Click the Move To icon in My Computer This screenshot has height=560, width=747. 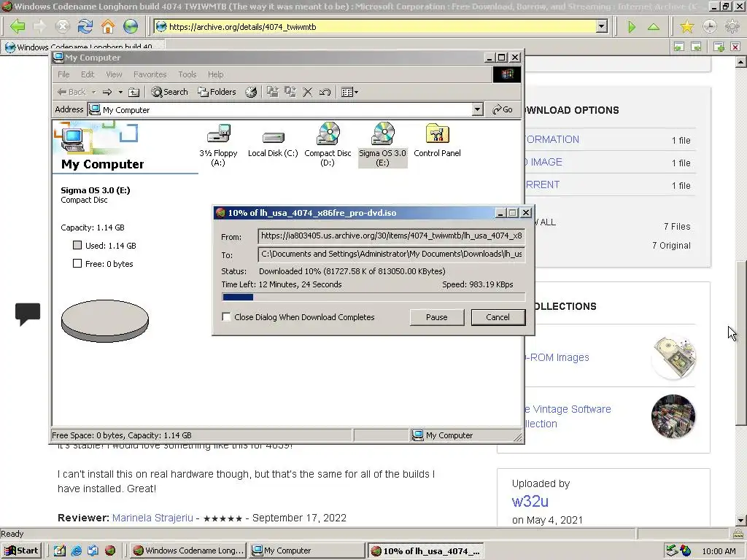(x=273, y=92)
